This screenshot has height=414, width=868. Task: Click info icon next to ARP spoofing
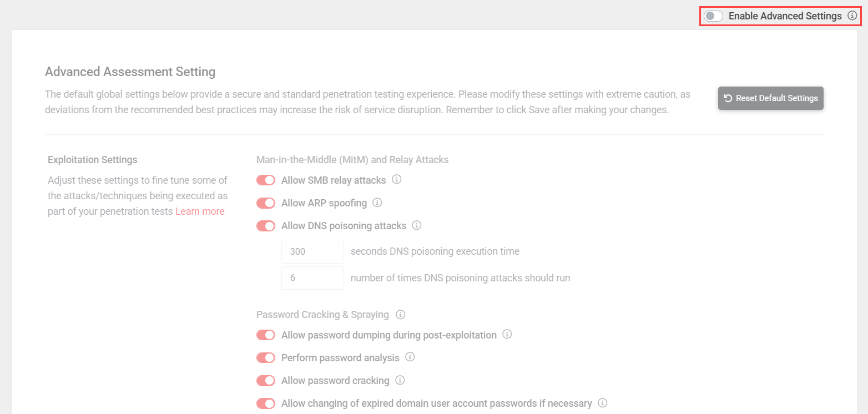(377, 203)
